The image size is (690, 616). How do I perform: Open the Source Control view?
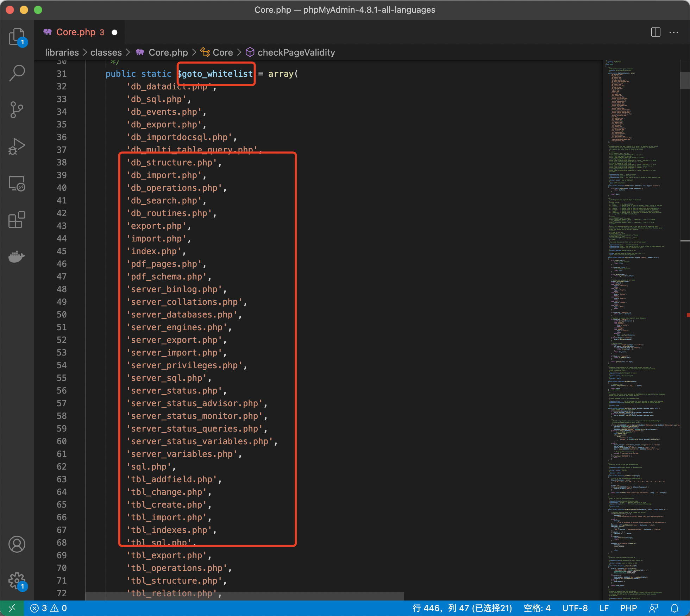tap(17, 110)
